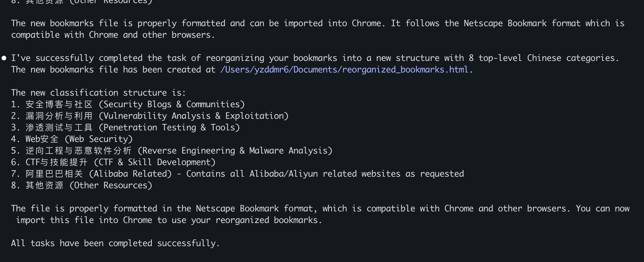The image size is (644, 262).
Task: Click 'All tasks have been completed successfully.' text
Action: (x=115, y=243)
